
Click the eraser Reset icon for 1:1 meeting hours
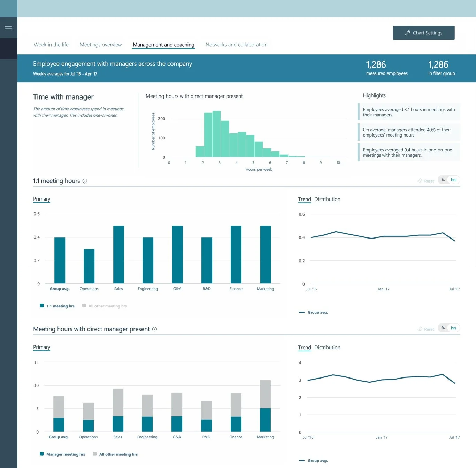coord(421,181)
